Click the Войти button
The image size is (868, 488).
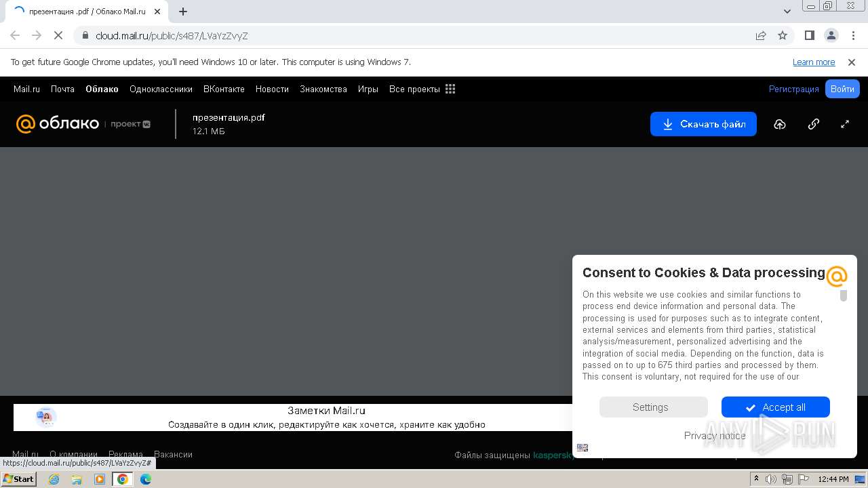[x=842, y=89]
